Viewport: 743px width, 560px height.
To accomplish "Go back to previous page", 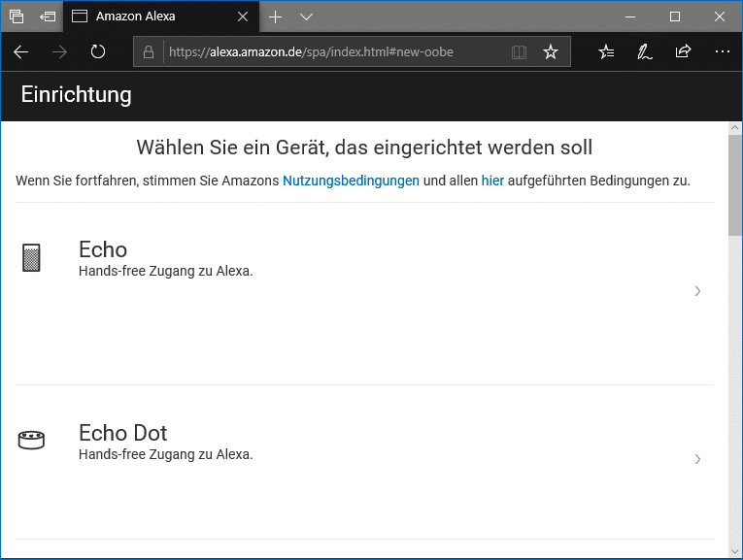I will pos(21,51).
